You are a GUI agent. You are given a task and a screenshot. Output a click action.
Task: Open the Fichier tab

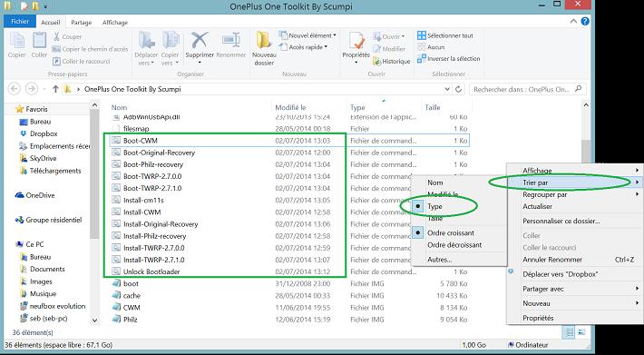20,22
